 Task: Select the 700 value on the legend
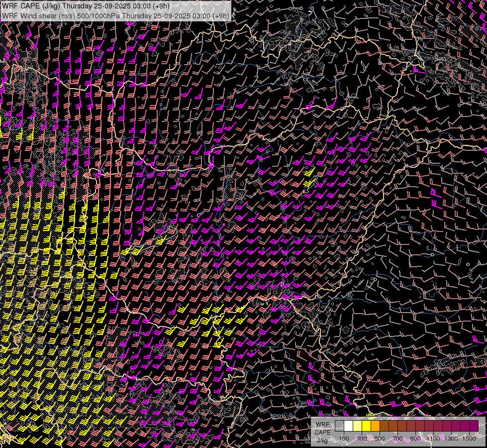click(x=397, y=439)
